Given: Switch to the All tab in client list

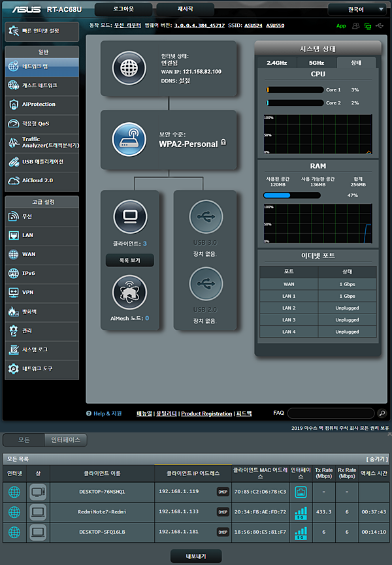Looking at the screenshot, I should 24,440.
